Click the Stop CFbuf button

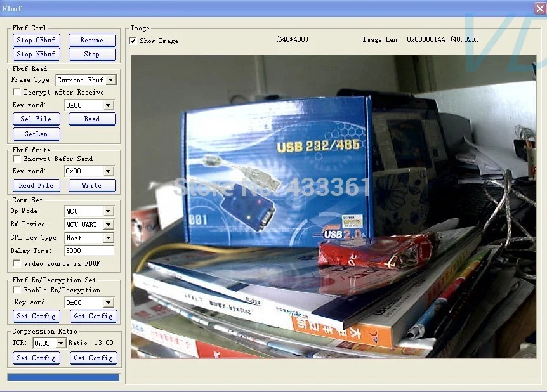[36, 39]
